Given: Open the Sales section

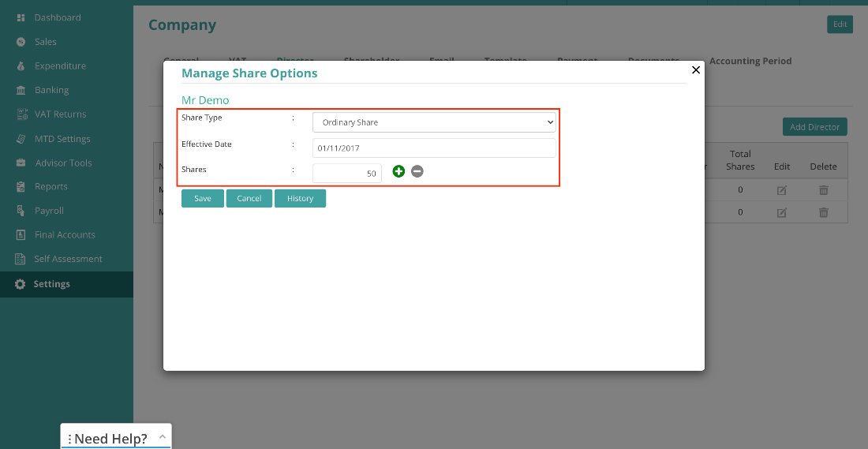Looking at the screenshot, I should coord(46,42).
